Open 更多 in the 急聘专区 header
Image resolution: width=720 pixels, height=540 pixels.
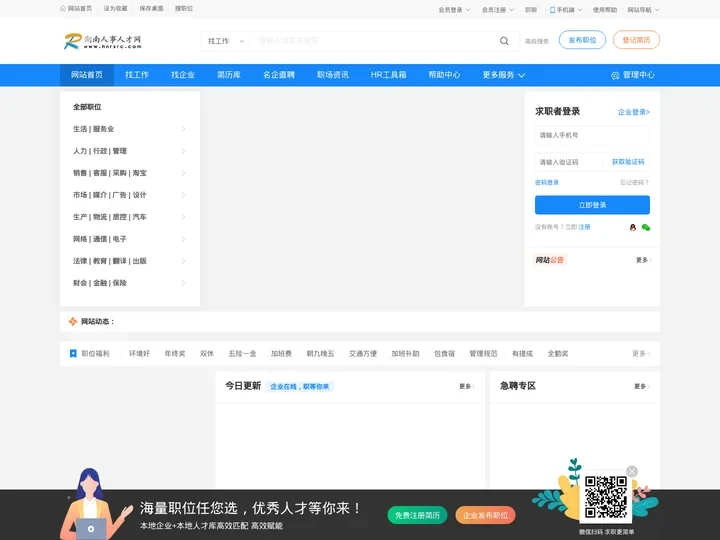coord(641,386)
